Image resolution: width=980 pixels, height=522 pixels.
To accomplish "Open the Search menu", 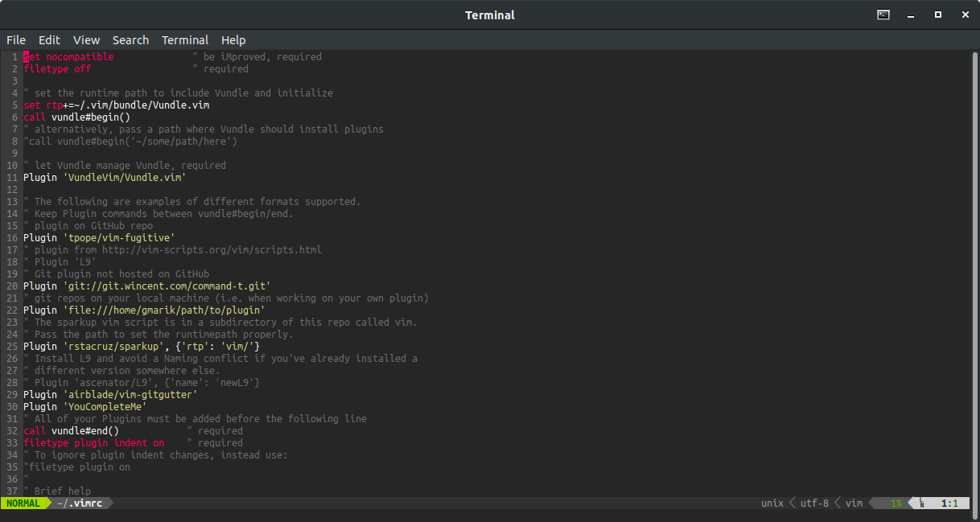I will pos(130,40).
